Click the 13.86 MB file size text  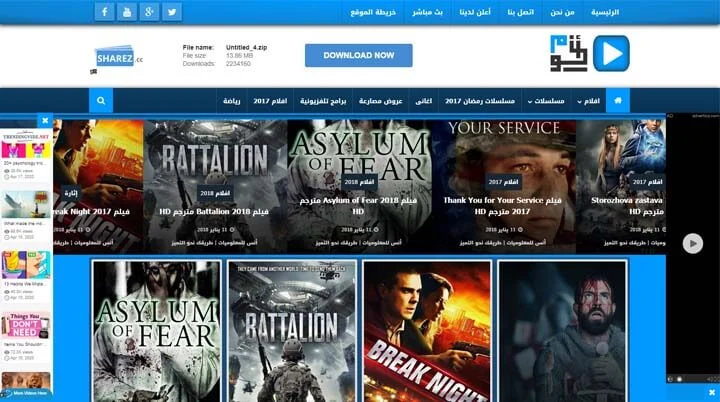point(239,56)
